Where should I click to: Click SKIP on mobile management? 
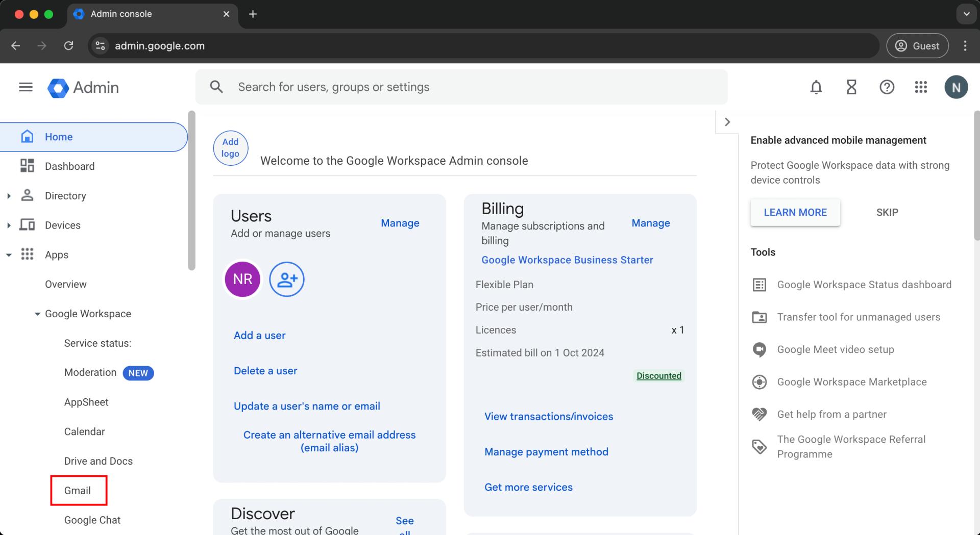click(x=887, y=212)
